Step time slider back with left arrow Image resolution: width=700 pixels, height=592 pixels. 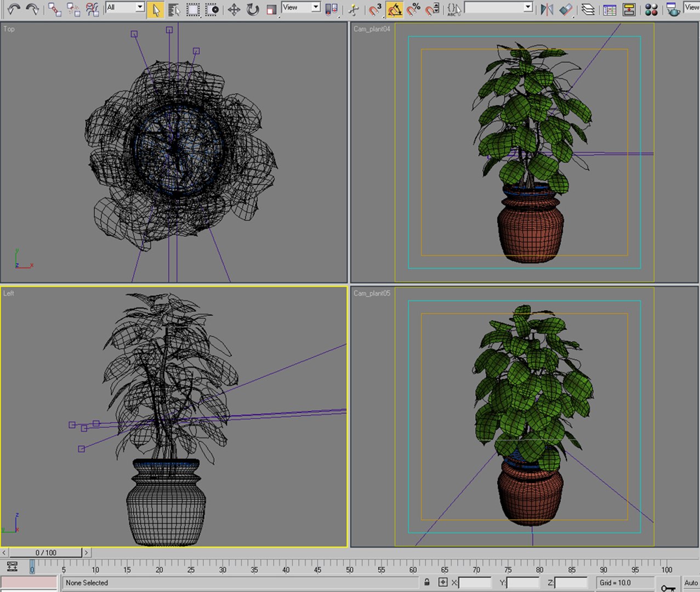(4, 553)
